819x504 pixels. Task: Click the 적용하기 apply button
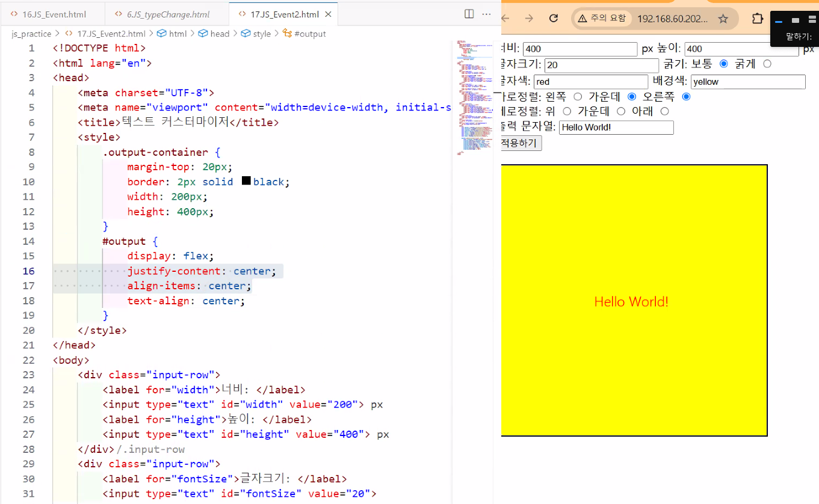(521, 143)
